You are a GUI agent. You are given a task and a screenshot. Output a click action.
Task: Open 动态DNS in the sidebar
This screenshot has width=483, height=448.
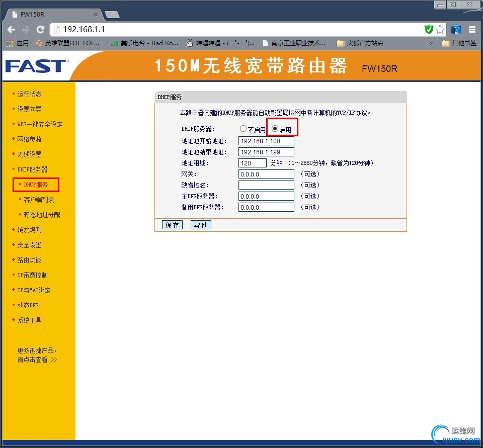click(x=28, y=305)
